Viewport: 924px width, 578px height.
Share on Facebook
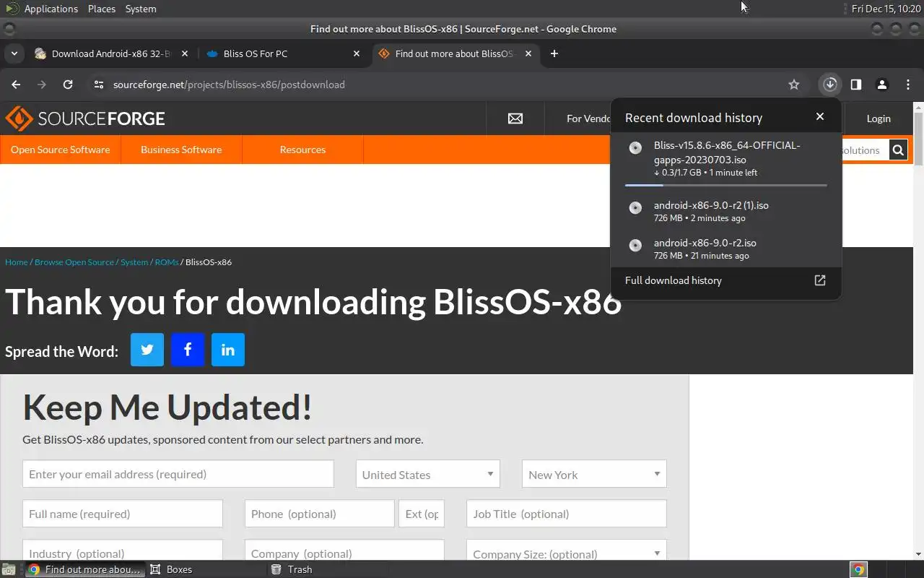click(188, 350)
